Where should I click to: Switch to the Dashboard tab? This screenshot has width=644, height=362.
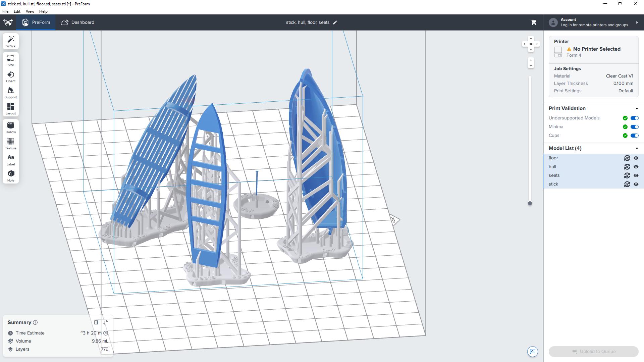pyautogui.click(x=77, y=22)
